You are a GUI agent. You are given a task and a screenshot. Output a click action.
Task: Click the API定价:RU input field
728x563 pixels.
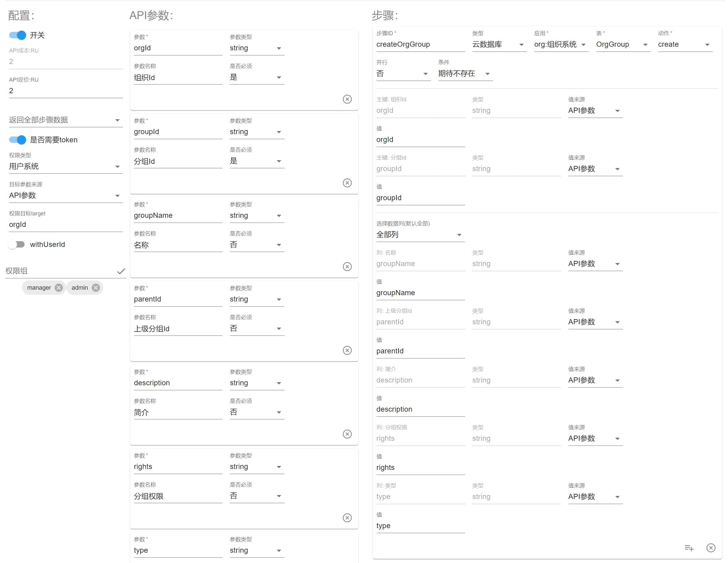coord(65,91)
